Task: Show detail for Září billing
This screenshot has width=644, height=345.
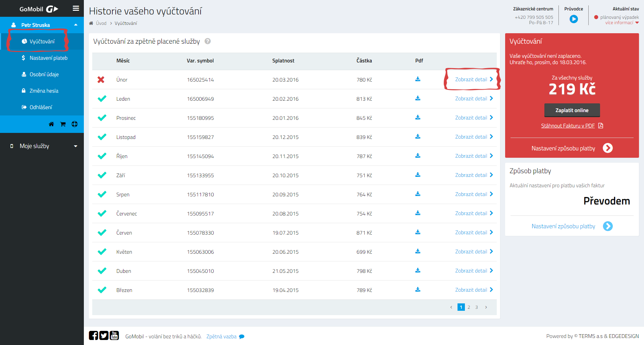Action: tap(474, 175)
